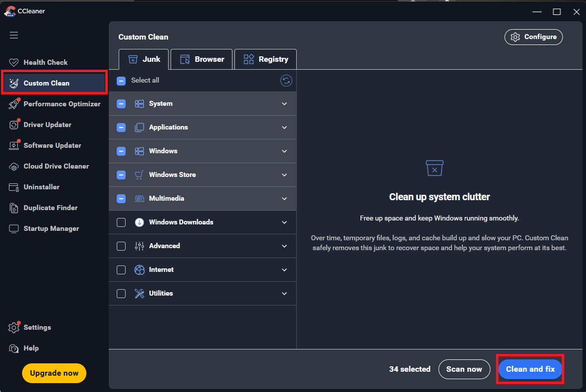Open the Uninstaller section

(54, 187)
